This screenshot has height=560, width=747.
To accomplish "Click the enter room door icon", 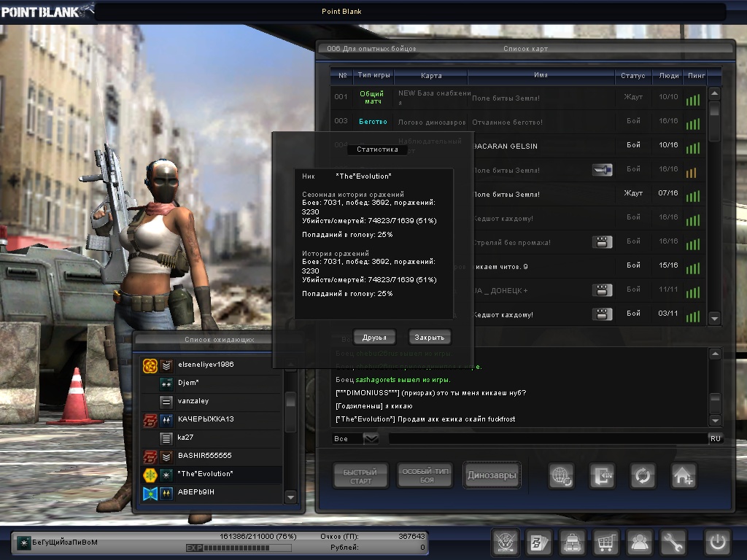I will tap(603, 475).
